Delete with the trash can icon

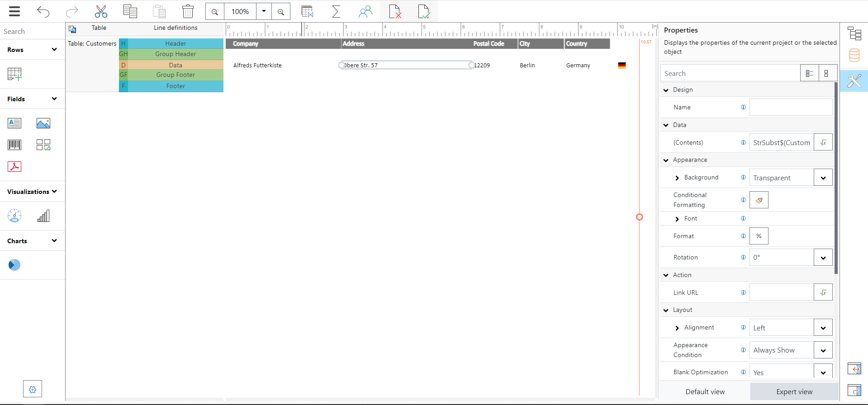[x=188, y=11]
